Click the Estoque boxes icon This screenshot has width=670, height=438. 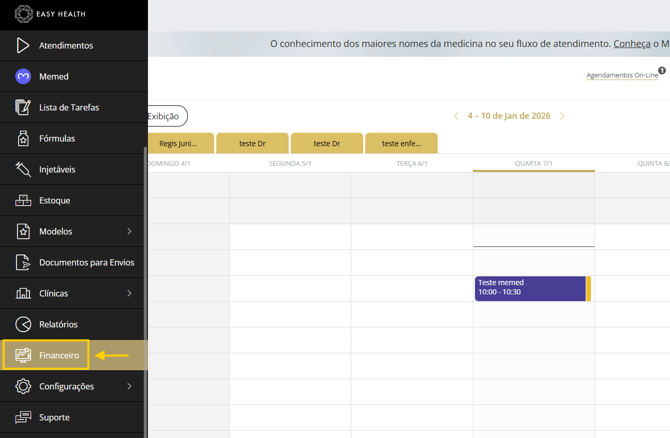(x=23, y=200)
